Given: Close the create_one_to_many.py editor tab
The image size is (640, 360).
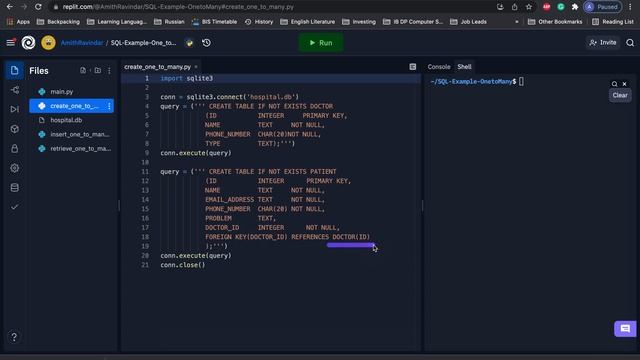Looking at the screenshot, I should 196,67.
